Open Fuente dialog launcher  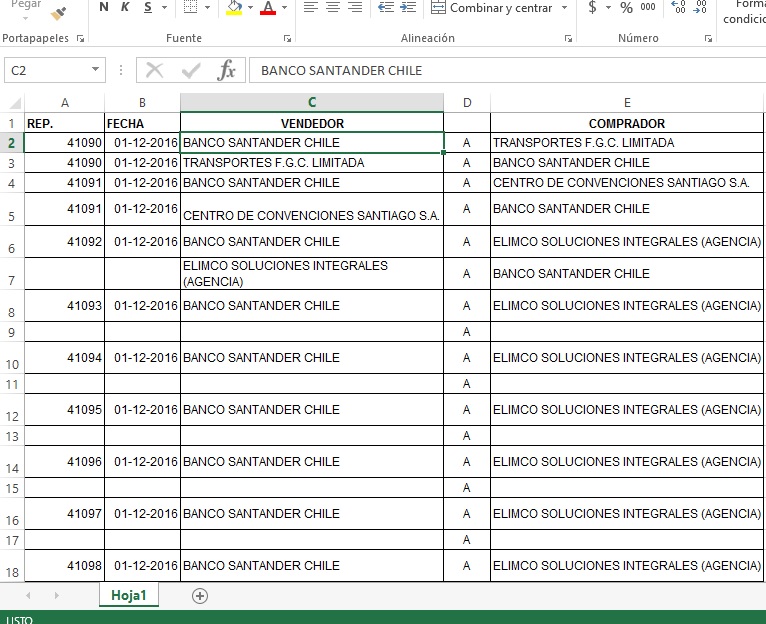(x=287, y=38)
